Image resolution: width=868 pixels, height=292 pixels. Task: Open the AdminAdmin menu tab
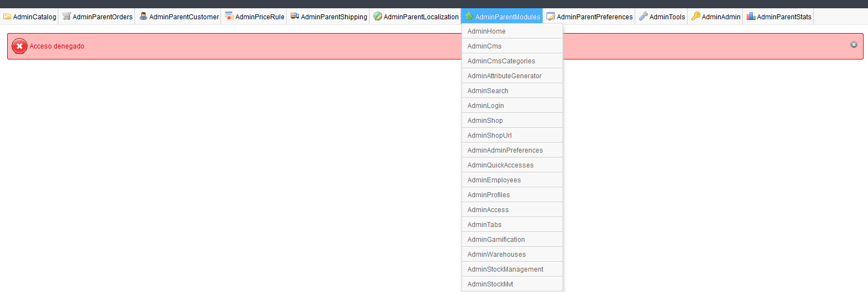coord(716,17)
